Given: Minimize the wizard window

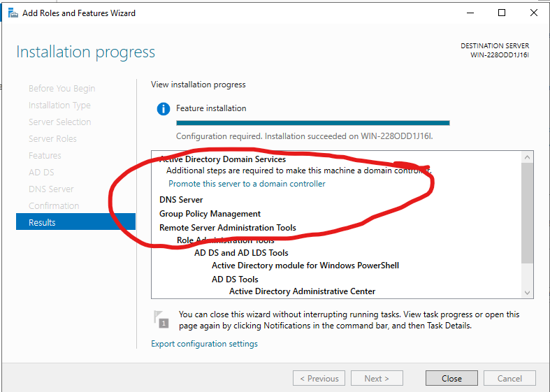Looking at the screenshot, I should 470,13.
